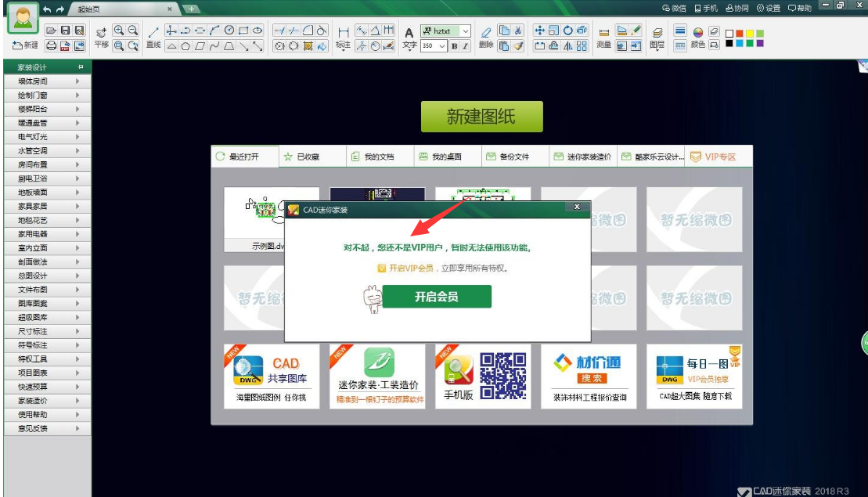Toggle italic text formatting button

pyautogui.click(x=465, y=46)
